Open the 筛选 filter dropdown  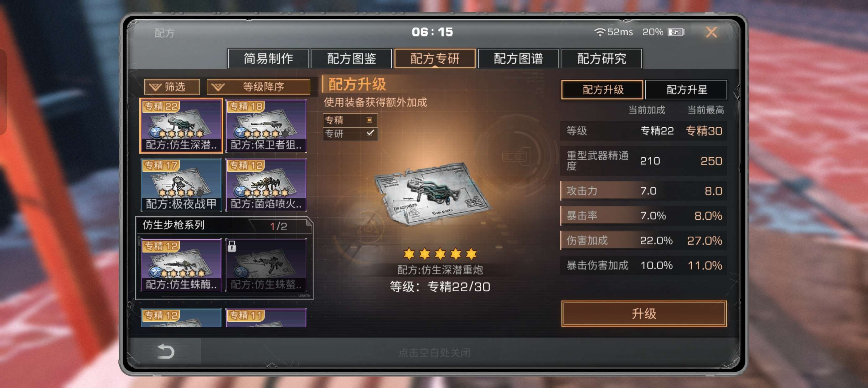click(172, 87)
